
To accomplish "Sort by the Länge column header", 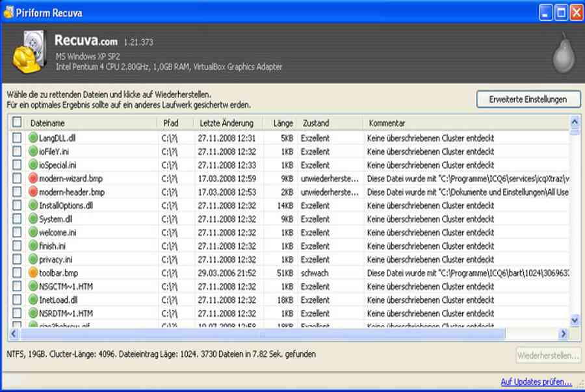I will tap(280, 123).
